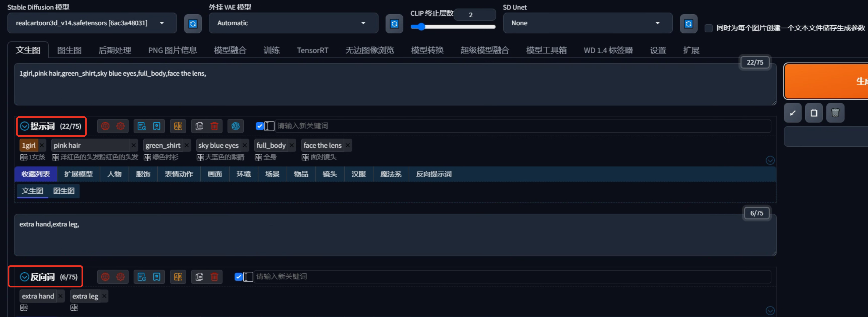Viewport: 868px width, 317px height.
Task: Remove the pink hair tag with its X
Action: tap(133, 145)
